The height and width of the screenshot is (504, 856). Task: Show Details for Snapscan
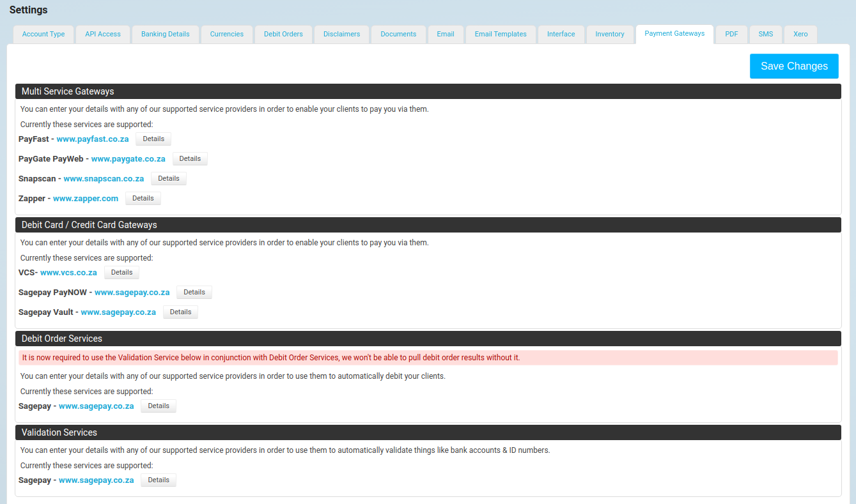coord(169,178)
